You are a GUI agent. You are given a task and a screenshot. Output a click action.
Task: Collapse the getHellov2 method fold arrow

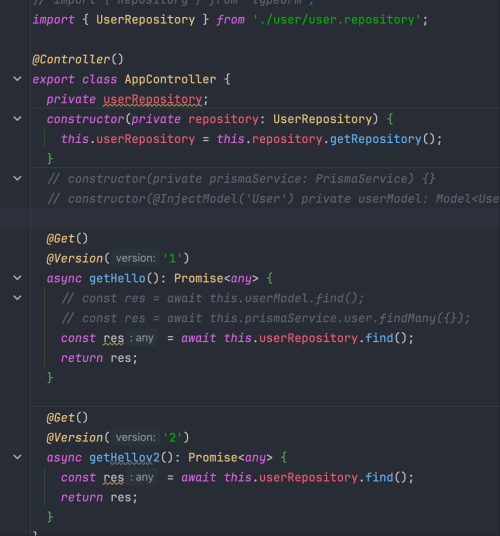[x=17, y=457]
